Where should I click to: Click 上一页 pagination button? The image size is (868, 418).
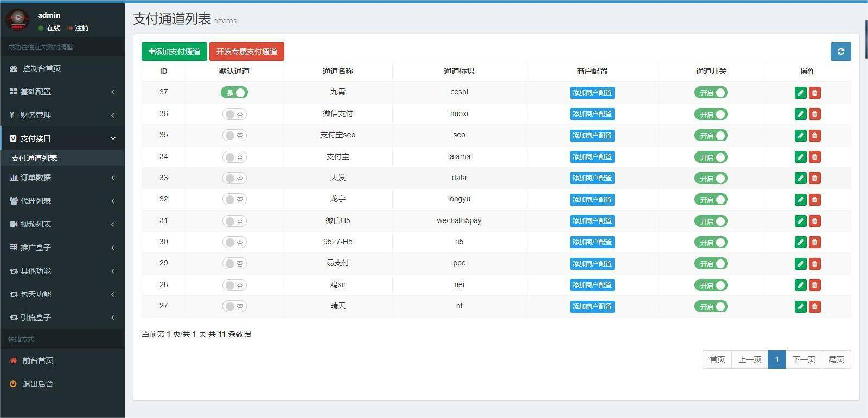[750, 359]
